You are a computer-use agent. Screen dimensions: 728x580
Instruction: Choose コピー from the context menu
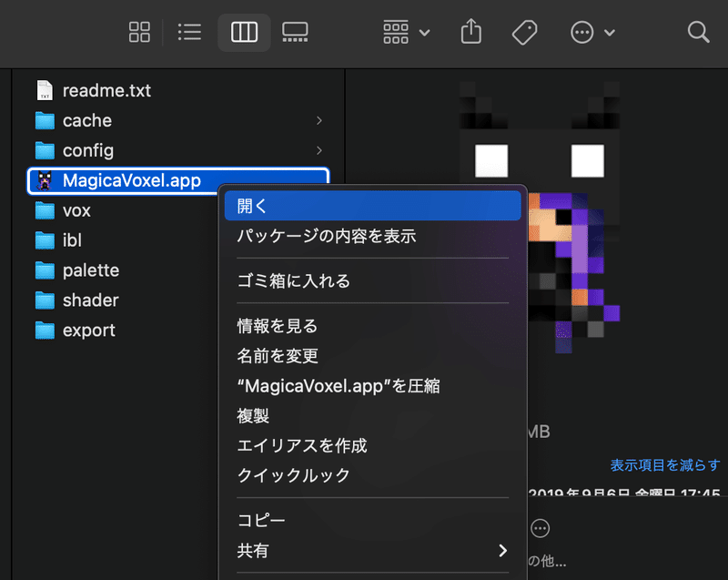tap(372, 521)
